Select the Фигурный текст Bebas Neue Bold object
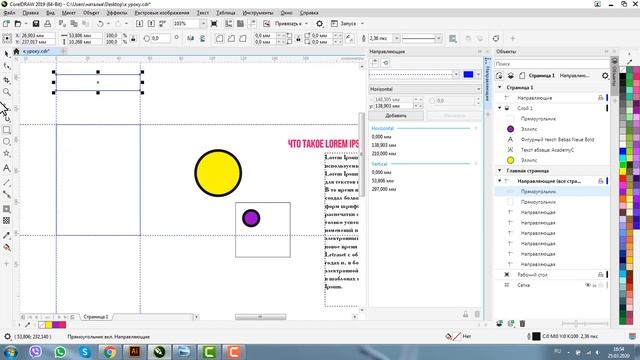 557,140
